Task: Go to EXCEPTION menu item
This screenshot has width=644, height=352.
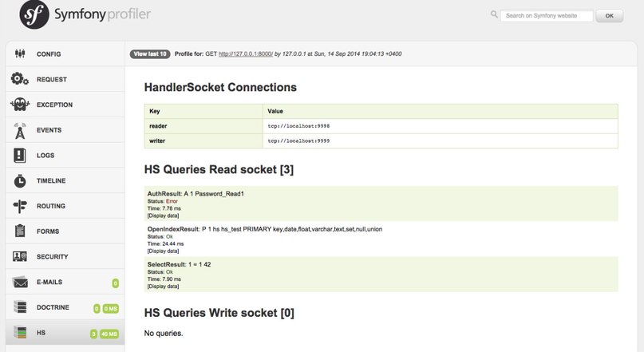Action: (x=65, y=105)
